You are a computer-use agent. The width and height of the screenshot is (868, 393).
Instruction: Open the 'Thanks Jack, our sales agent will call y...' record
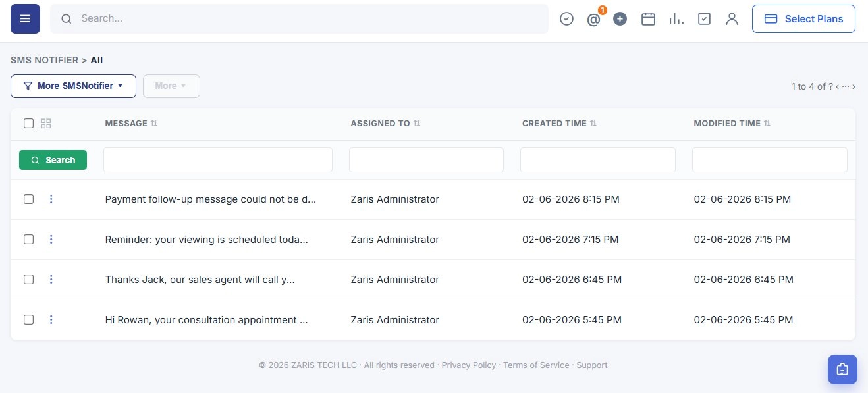coord(200,280)
